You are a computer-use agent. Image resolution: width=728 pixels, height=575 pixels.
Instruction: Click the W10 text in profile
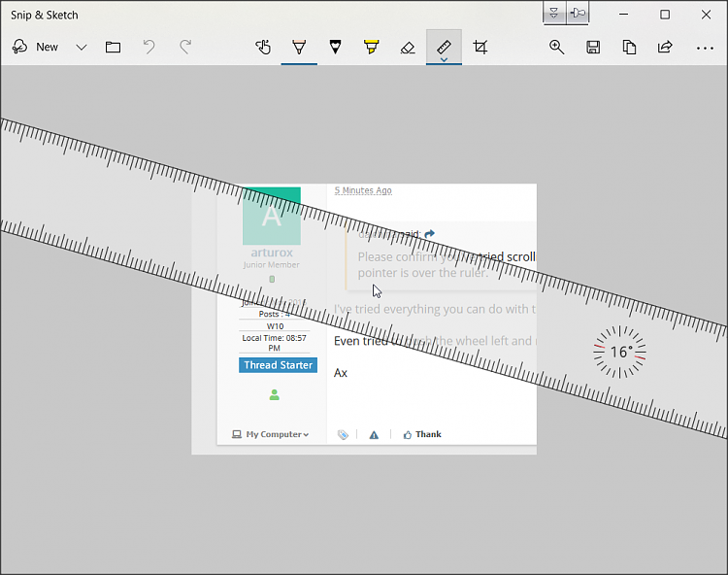point(275,326)
